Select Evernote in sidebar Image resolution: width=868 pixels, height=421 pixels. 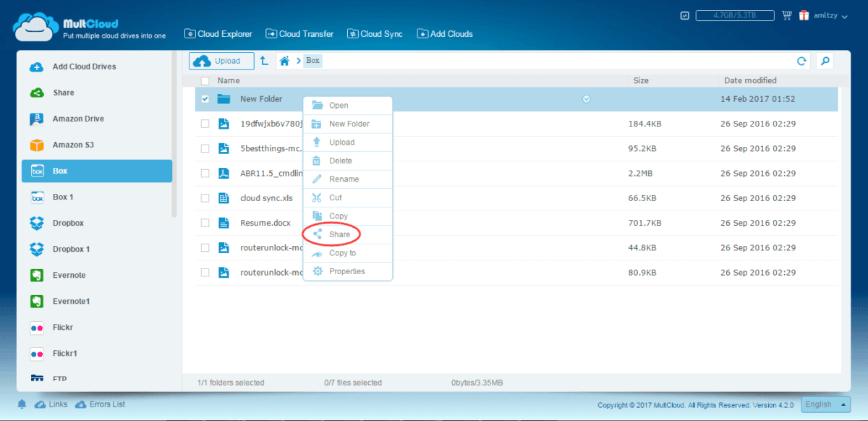coord(97,275)
